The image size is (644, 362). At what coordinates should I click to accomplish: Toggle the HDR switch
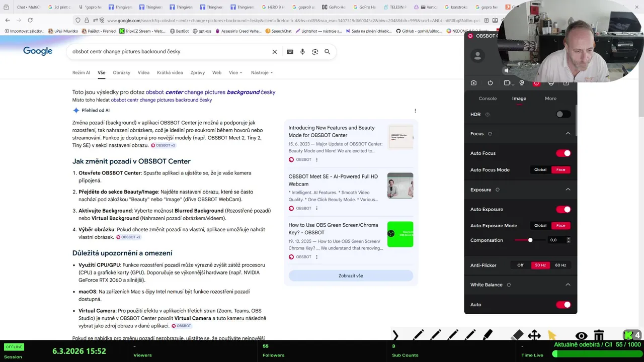[563, 114]
